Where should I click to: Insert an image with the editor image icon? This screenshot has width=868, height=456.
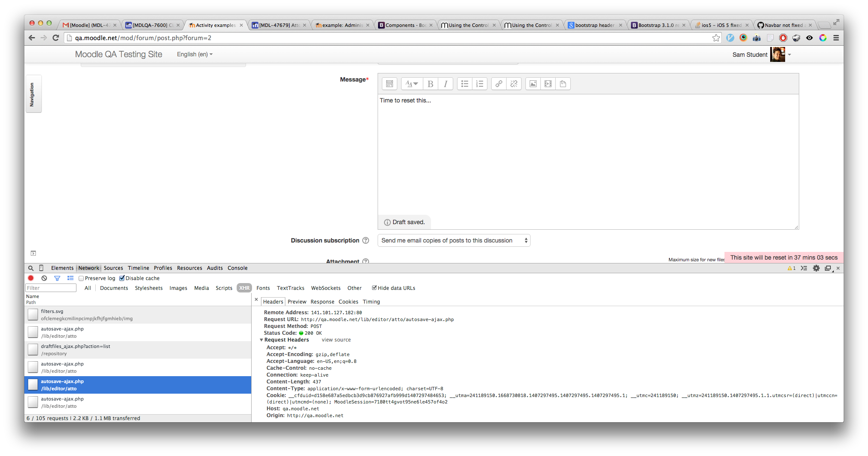point(533,84)
